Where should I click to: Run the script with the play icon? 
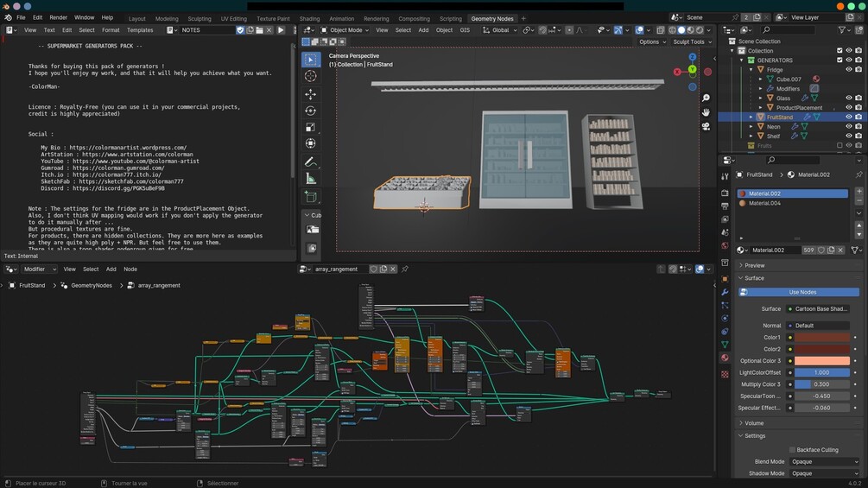pos(281,30)
